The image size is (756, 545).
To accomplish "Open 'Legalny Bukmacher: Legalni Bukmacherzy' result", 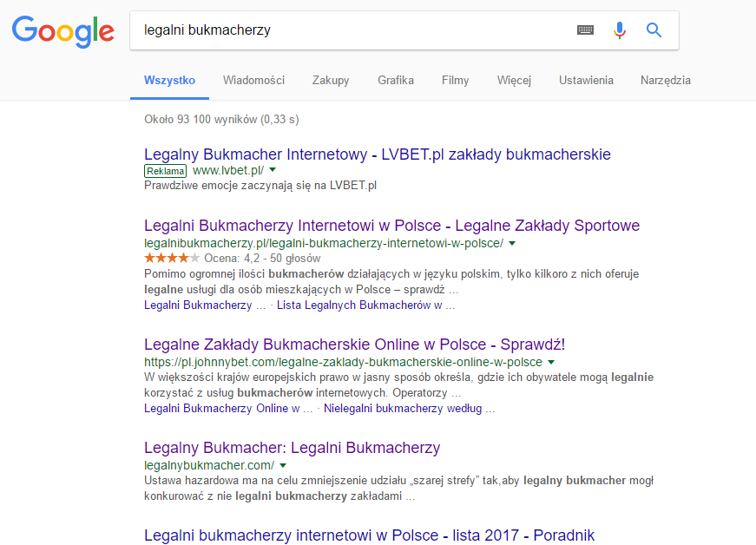I will [x=293, y=448].
